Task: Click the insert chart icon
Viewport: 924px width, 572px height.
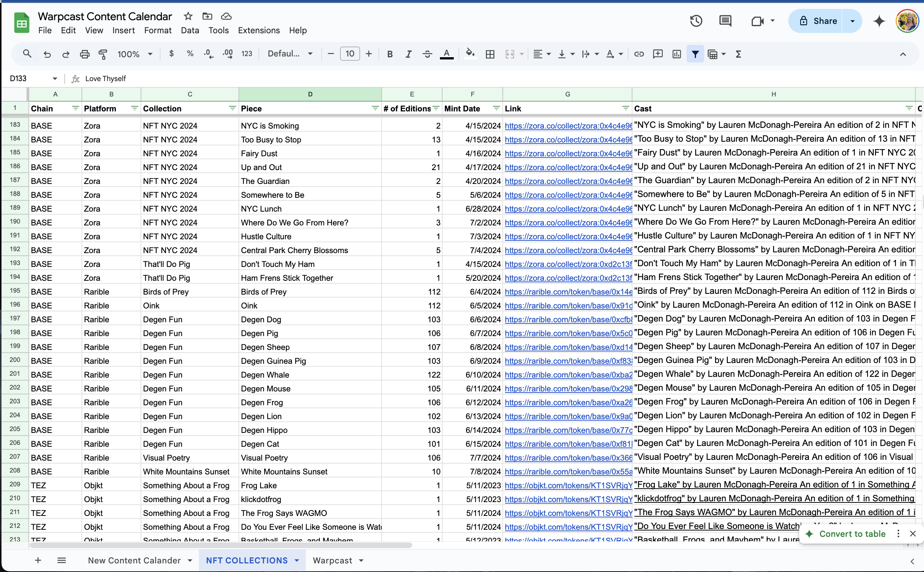Action: [677, 54]
